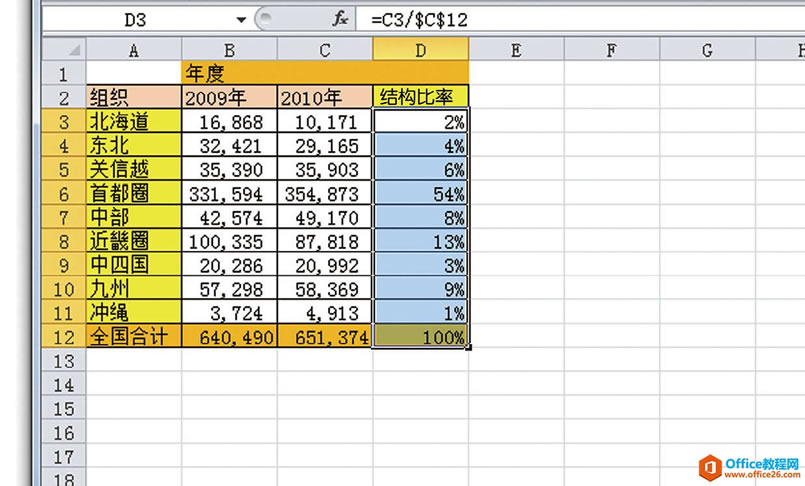Click the Name Box showing D3

[x=136, y=20]
